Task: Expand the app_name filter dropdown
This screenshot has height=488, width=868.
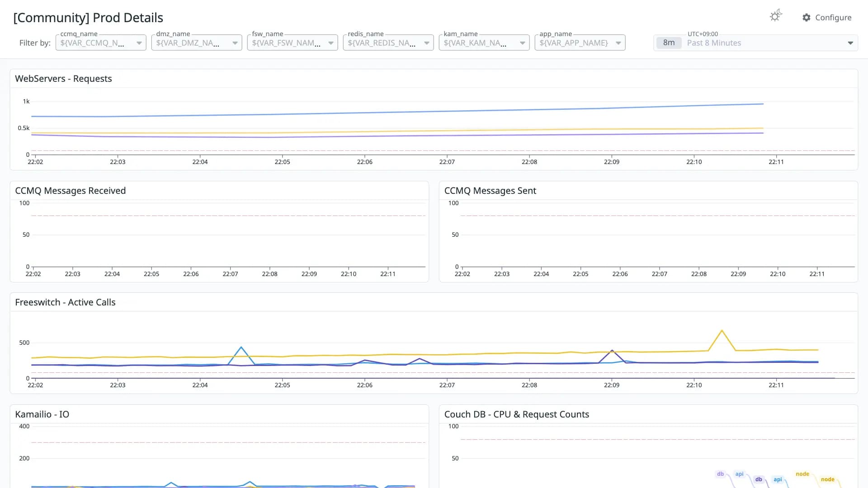Action: pos(580,42)
